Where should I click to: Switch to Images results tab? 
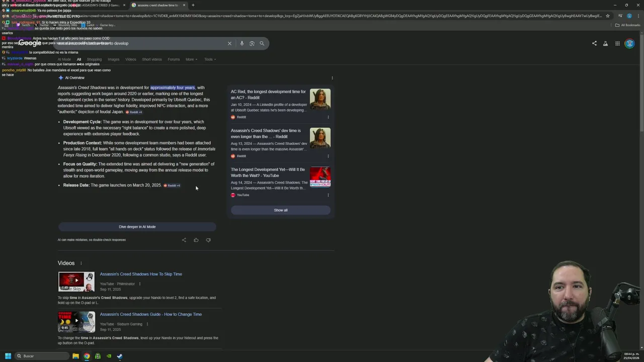[x=114, y=59]
